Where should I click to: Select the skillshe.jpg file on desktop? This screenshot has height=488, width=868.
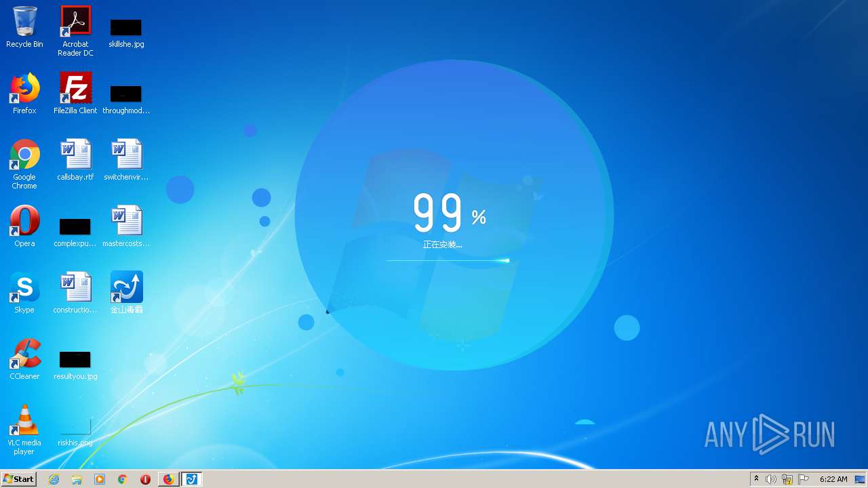pyautogui.click(x=126, y=33)
